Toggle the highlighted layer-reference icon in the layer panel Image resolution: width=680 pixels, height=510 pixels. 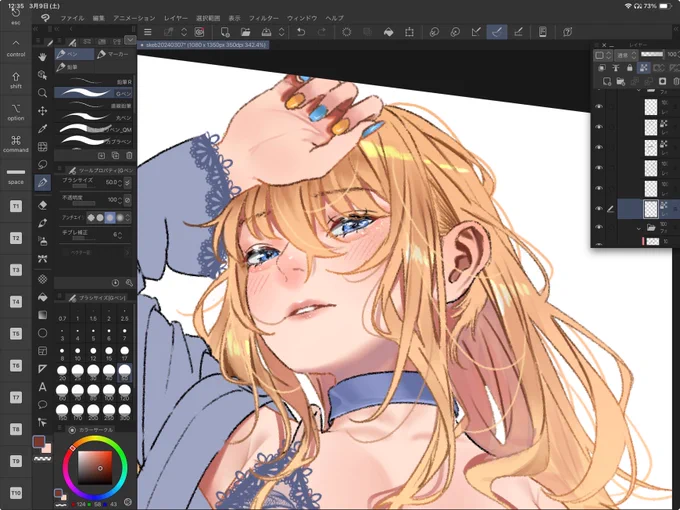tap(644, 68)
